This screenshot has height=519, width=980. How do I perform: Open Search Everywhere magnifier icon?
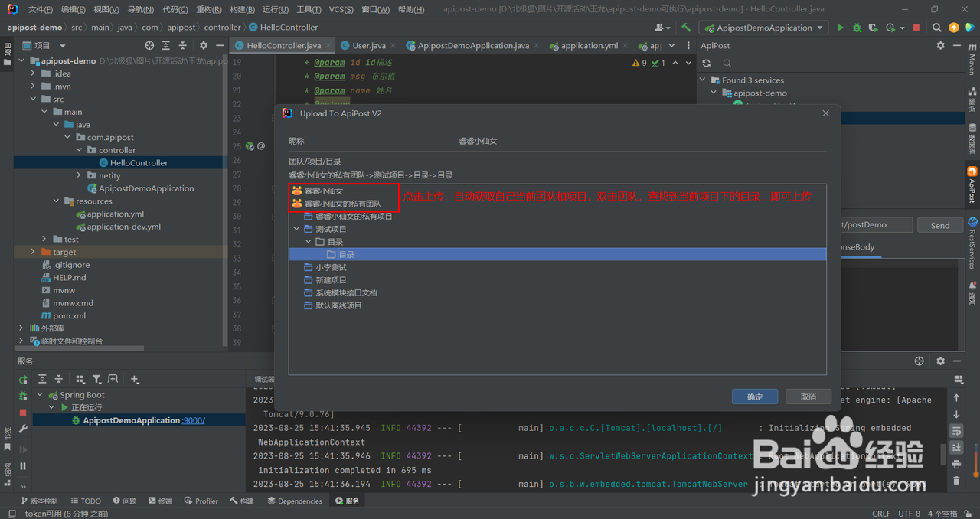pos(937,28)
